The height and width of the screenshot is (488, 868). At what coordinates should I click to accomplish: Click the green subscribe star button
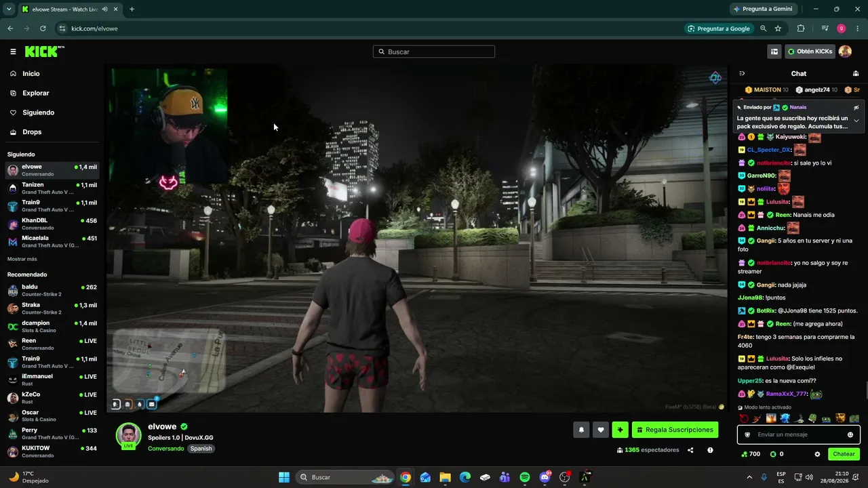pyautogui.click(x=620, y=430)
